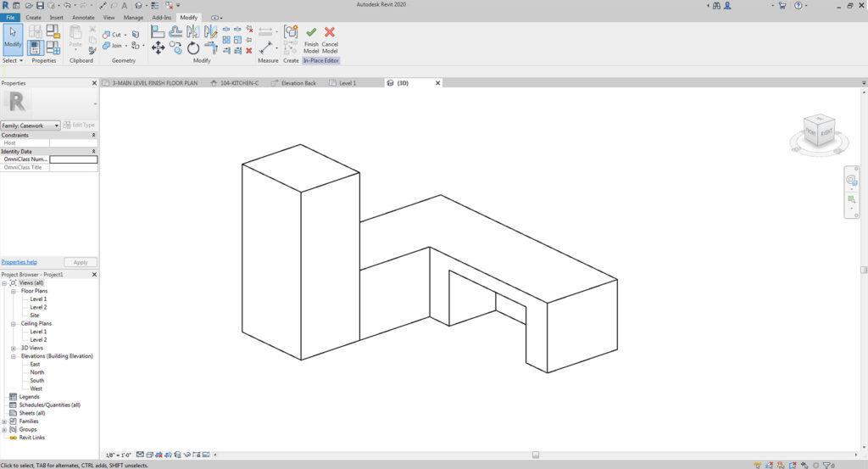The height and width of the screenshot is (469, 868).
Task: Toggle Detail Level in view control bar
Action: pyautogui.click(x=140, y=455)
